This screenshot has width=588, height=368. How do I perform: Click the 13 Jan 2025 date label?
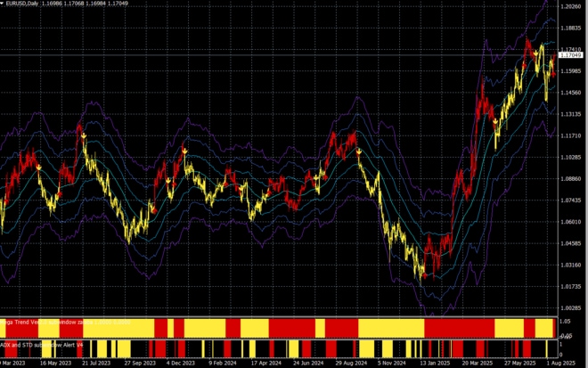[x=435, y=364]
